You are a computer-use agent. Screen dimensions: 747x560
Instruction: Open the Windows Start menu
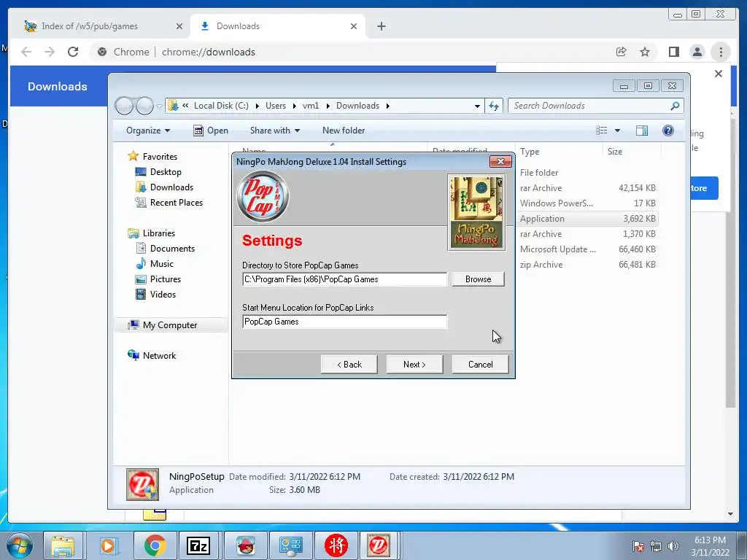[x=20, y=545]
